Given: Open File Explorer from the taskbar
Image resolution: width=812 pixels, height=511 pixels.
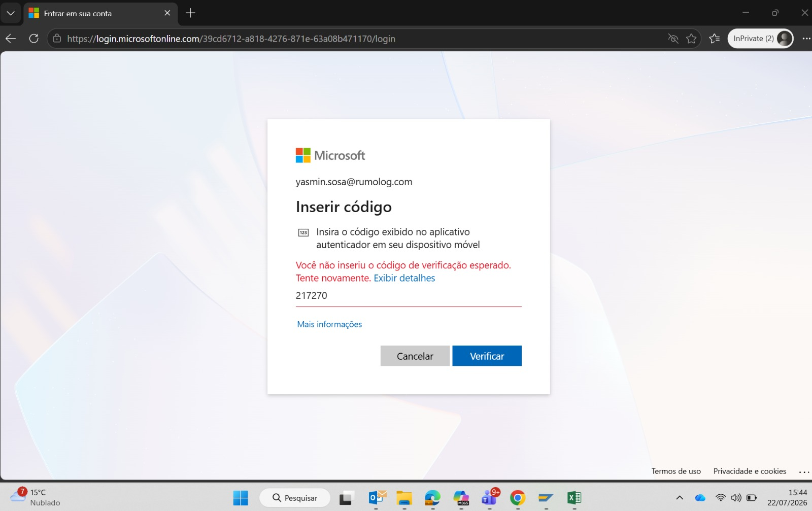Looking at the screenshot, I should click(404, 498).
